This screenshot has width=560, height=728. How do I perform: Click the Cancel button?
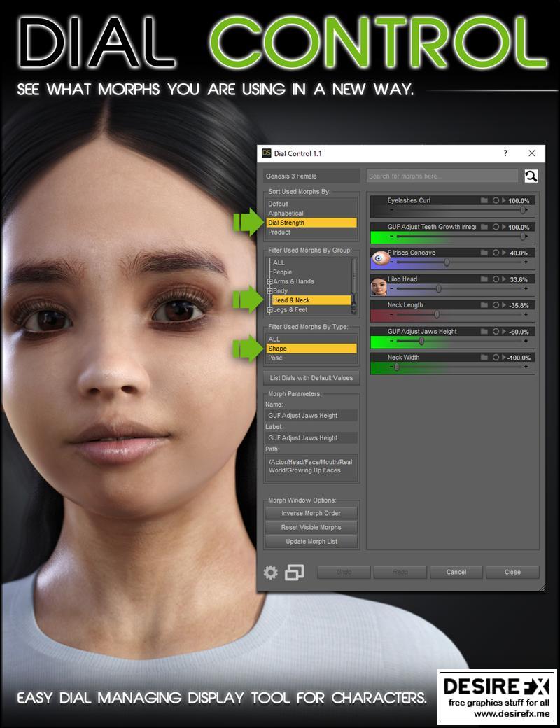[x=456, y=572]
